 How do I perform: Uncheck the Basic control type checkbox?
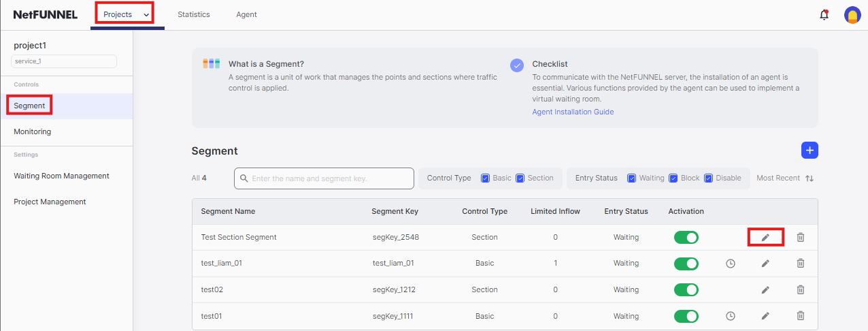(486, 178)
